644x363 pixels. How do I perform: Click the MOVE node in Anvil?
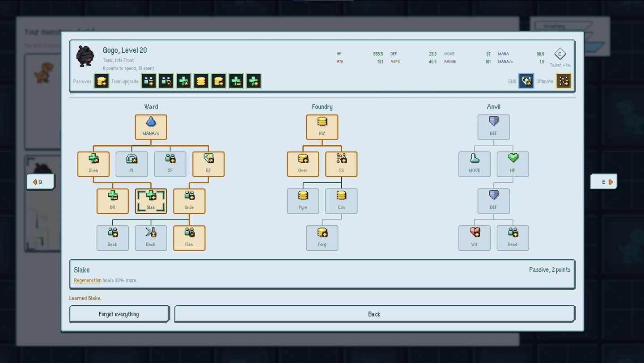pyautogui.click(x=475, y=164)
